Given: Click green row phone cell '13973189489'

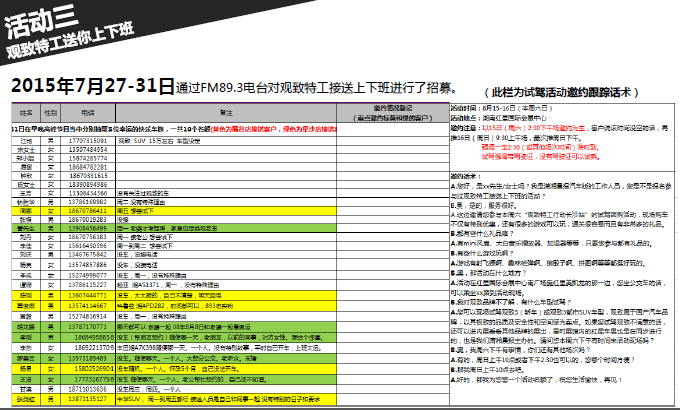Looking at the screenshot, I should (x=88, y=358).
